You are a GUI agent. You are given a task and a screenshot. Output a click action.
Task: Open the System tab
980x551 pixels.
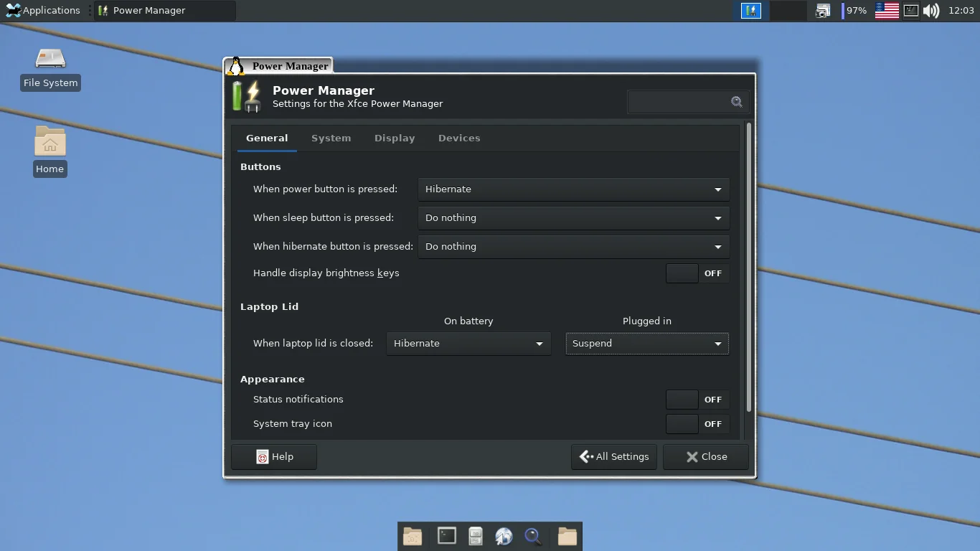point(331,138)
